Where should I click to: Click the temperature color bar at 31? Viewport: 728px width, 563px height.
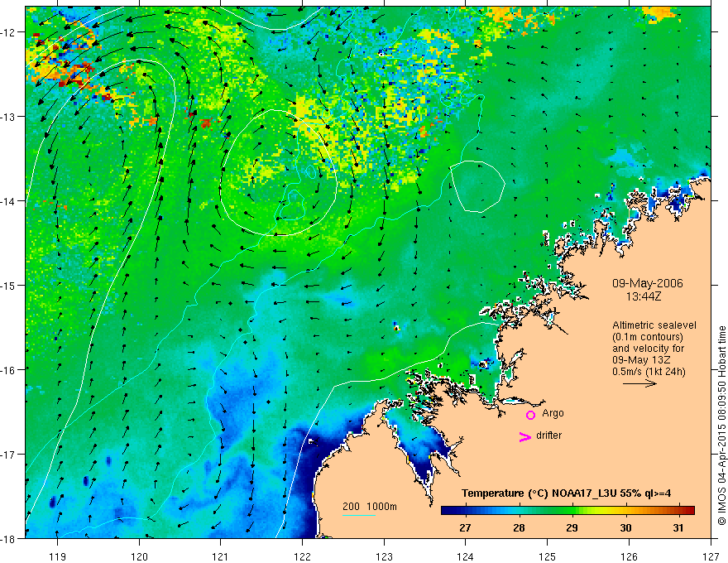click(x=678, y=510)
